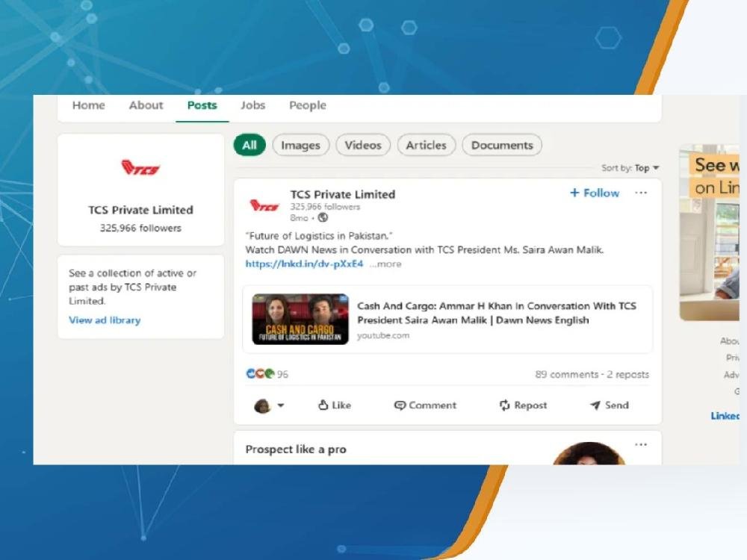Toggle the Images filter pill
This screenshot has height=560, width=747.
point(300,146)
